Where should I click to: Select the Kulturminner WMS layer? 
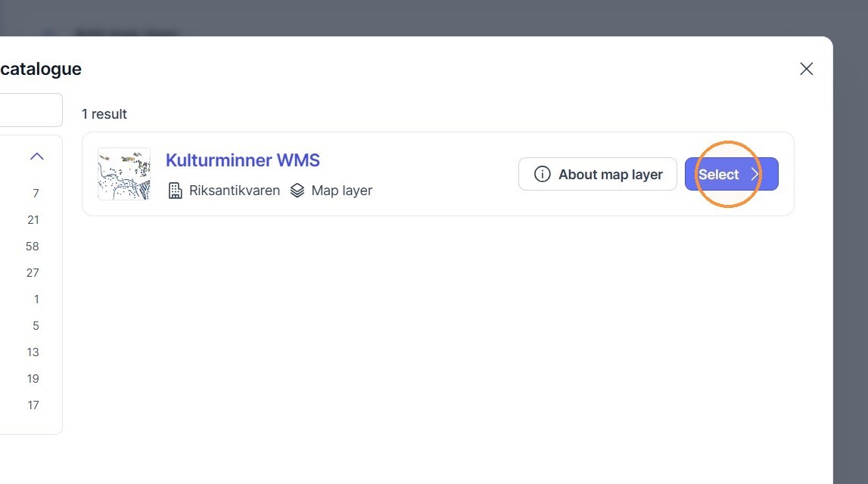pyautogui.click(x=731, y=174)
